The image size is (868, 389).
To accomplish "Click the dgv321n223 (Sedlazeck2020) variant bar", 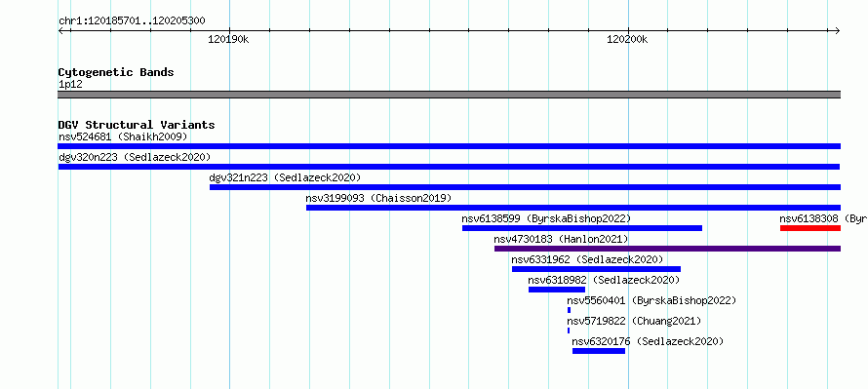I will (525, 187).
